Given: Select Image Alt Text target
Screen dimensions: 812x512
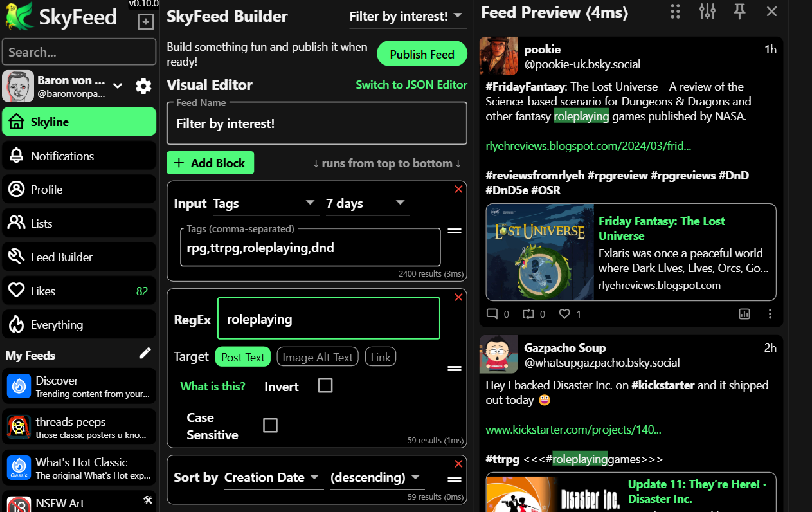Looking at the screenshot, I should coord(318,357).
